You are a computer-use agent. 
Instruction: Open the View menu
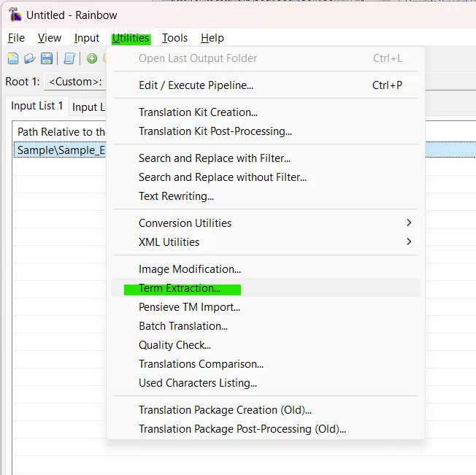coord(49,38)
